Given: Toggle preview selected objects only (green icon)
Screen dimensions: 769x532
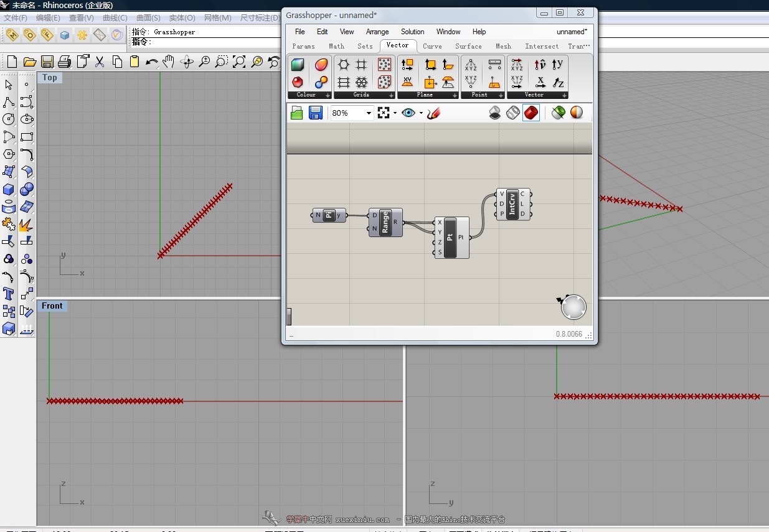Looking at the screenshot, I should 559,113.
